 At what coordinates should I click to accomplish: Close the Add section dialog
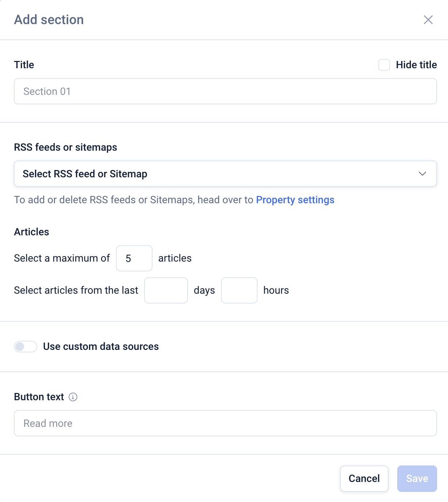(428, 20)
